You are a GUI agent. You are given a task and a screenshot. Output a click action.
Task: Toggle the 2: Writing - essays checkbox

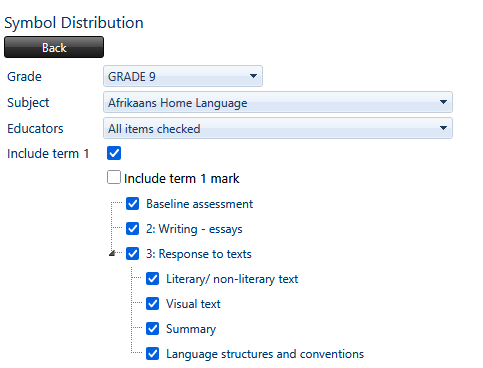coord(133,229)
